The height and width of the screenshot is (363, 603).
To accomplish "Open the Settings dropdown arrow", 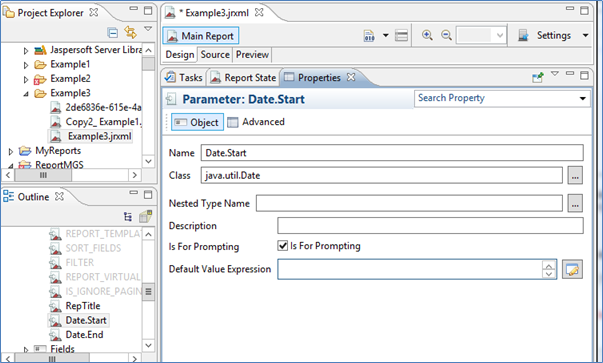I will click(x=585, y=35).
